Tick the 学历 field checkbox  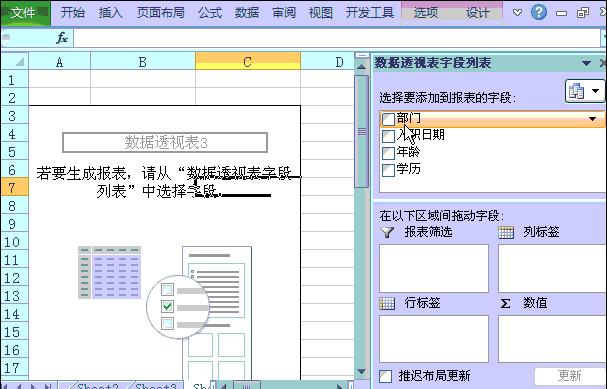388,170
